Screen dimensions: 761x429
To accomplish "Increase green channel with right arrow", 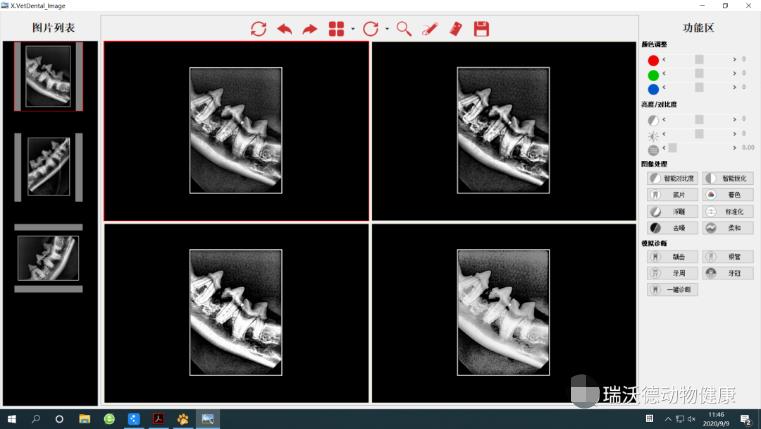I will [x=734, y=73].
